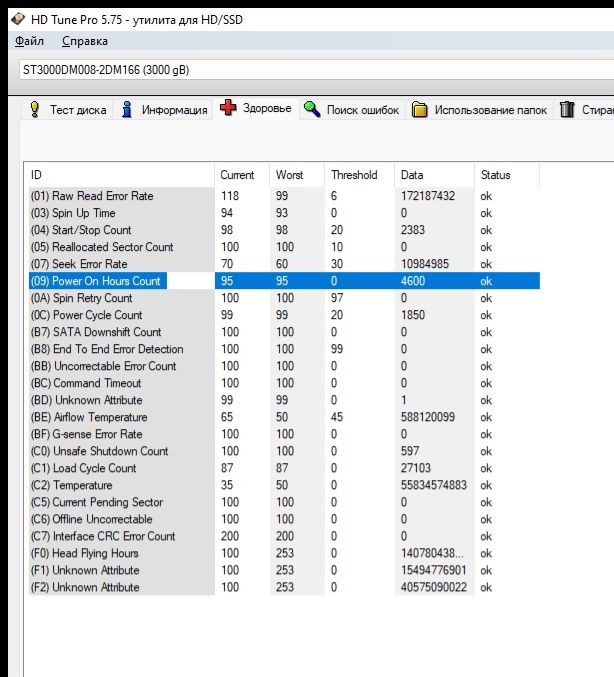Select the (C2) Temperature row
This screenshot has width=614, height=677.
point(284,485)
